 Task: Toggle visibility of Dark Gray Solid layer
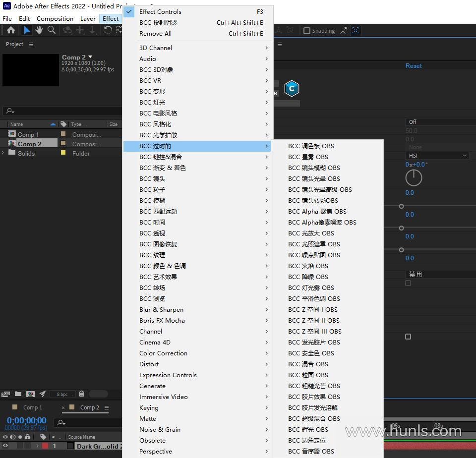(x=5, y=446)
